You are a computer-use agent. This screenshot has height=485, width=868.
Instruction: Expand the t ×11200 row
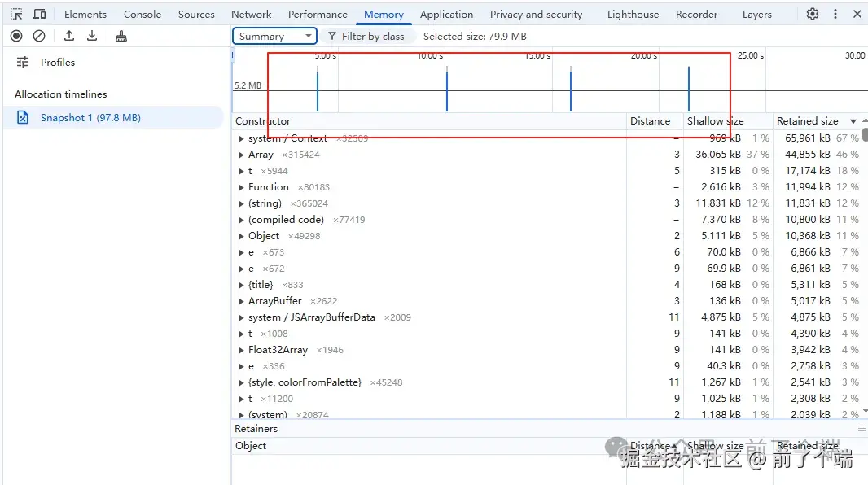tap(241, 399)
